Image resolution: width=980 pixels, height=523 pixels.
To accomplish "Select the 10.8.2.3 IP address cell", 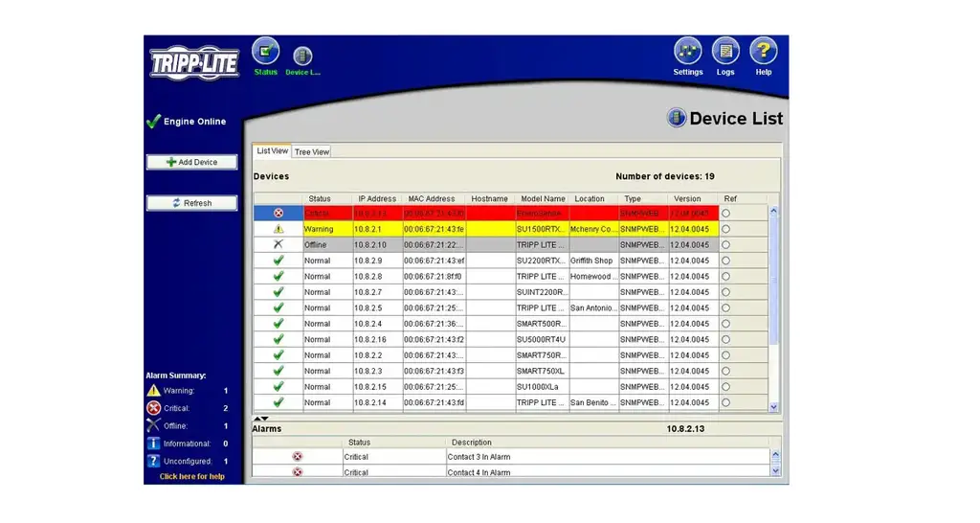I will [377, 371].
